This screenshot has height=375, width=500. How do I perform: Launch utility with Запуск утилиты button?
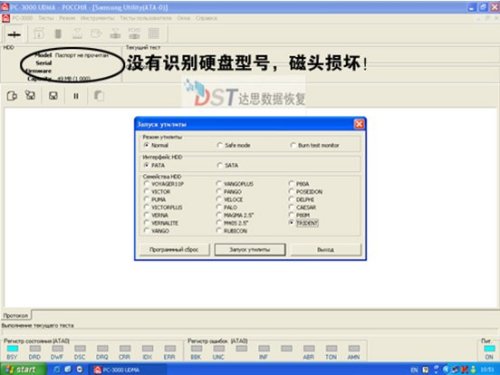(x=250, y=249)
